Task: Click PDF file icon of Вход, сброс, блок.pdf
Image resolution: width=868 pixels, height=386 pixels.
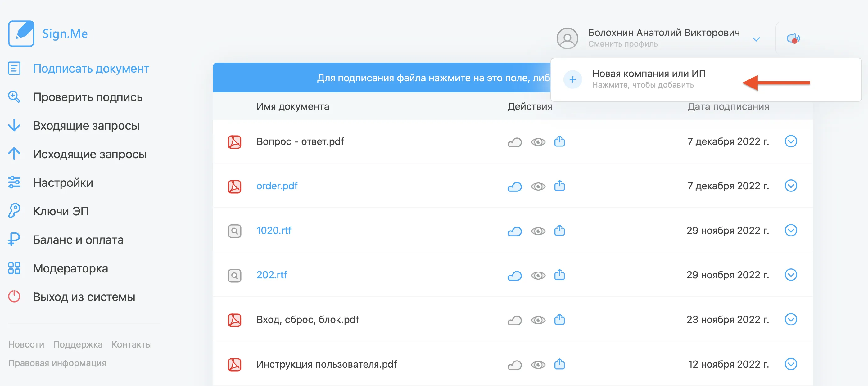Action: coord(234,320)
